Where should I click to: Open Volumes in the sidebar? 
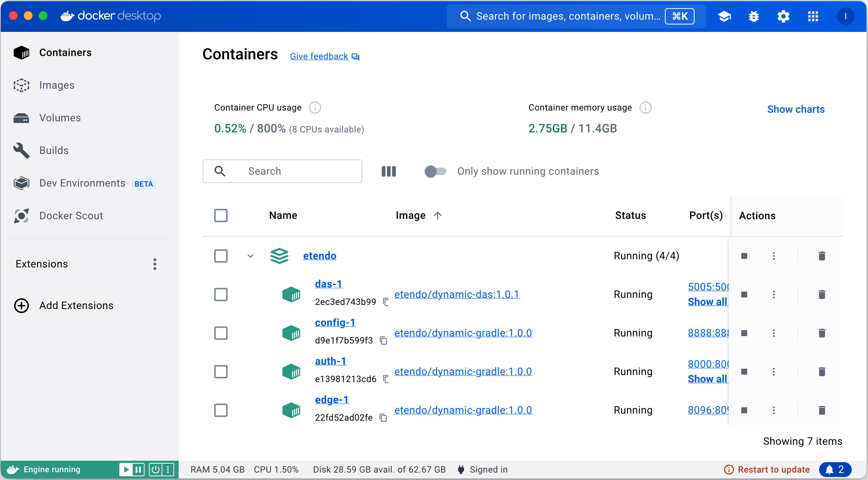60,118
